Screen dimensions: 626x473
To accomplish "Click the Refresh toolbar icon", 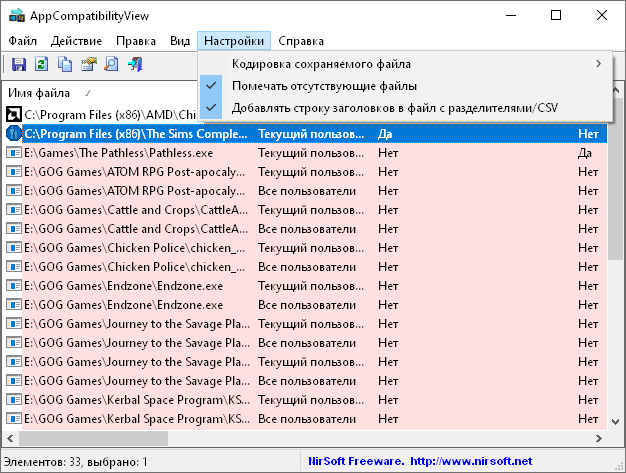I will 42,64.
